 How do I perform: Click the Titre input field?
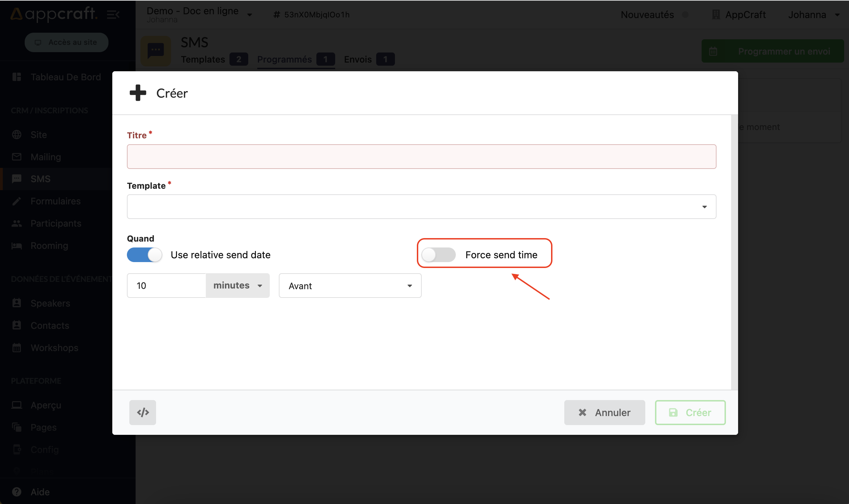[421, 157]
